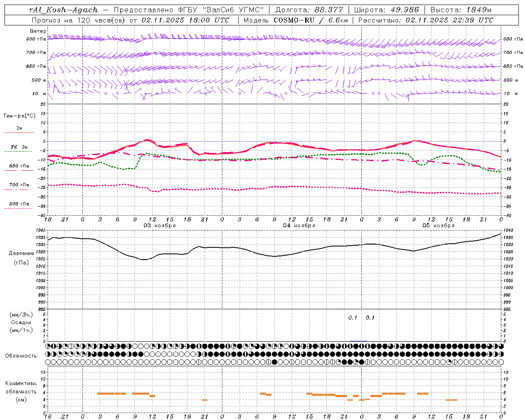The height and width of the screenshot is (420, 525).
Task: Click the 850 гПа temperature legend line sample
Action: click(19, 171)
